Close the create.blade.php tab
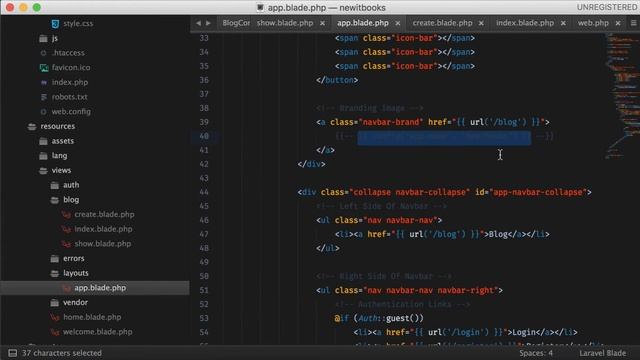Image resolution: width=640 pixels, height=360 pixels. (x=481, y=24)
